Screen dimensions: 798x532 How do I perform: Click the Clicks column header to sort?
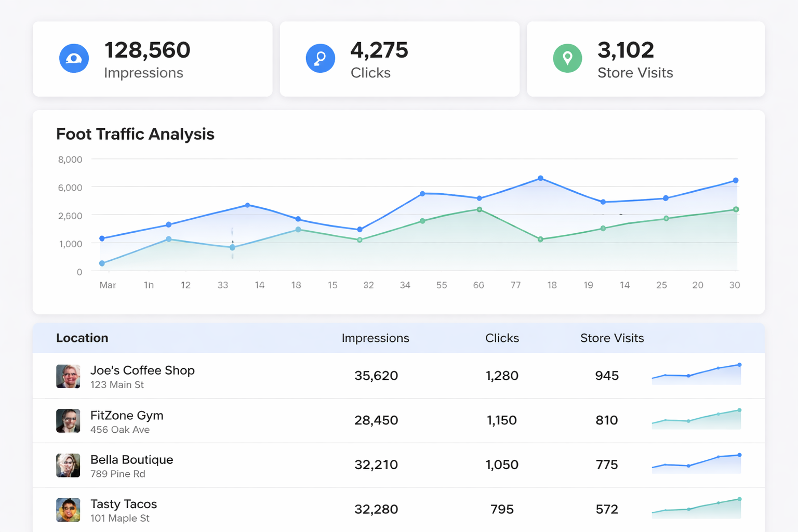tap(502, 338)
